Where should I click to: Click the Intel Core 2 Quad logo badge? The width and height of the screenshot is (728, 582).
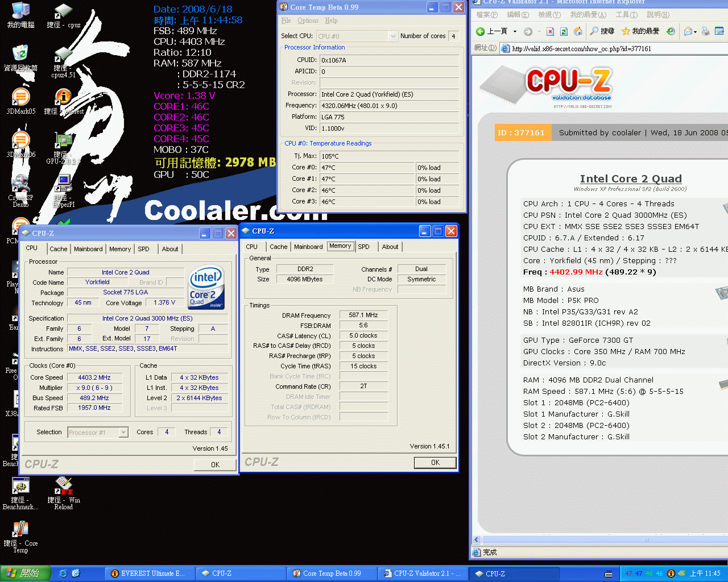[206, 287]
